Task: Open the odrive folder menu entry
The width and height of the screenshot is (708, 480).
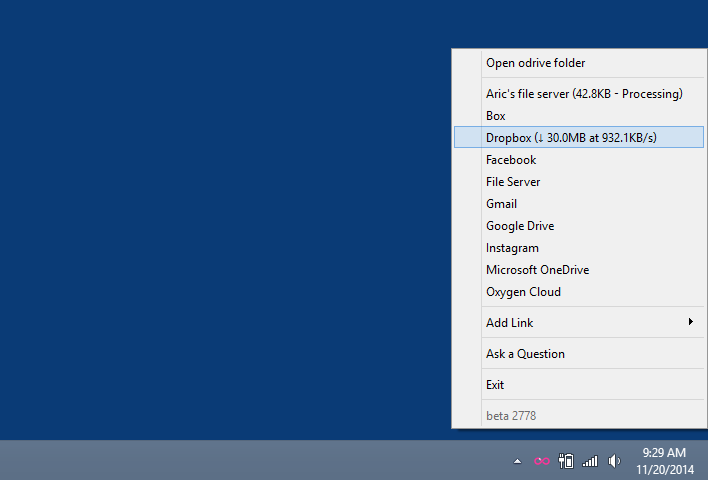Action: [579, 63]
